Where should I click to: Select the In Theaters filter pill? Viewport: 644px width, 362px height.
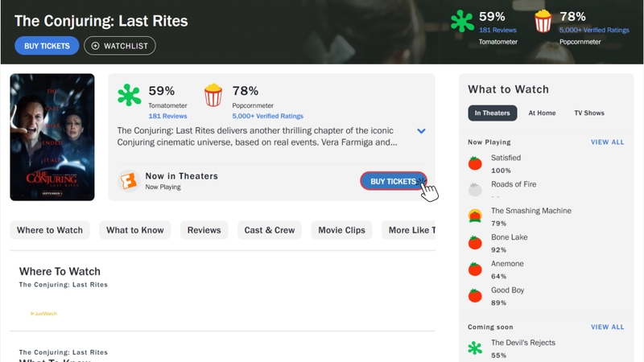pyautogui.click(x=492, y=113)
